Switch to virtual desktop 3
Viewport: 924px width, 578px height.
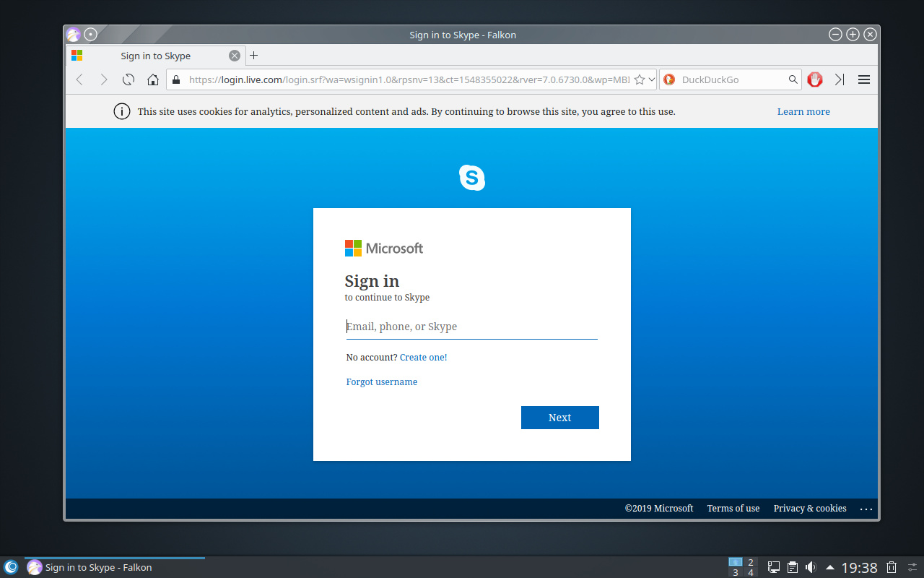(x=736, y=572)
